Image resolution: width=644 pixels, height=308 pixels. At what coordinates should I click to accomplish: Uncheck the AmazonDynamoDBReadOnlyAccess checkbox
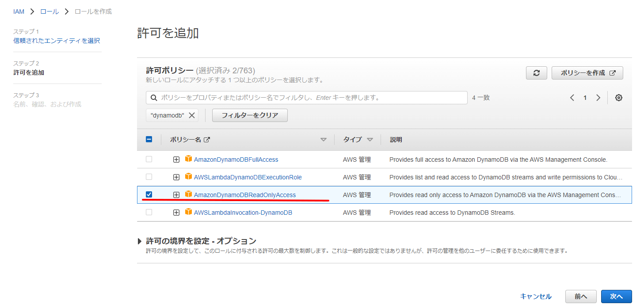149,194
